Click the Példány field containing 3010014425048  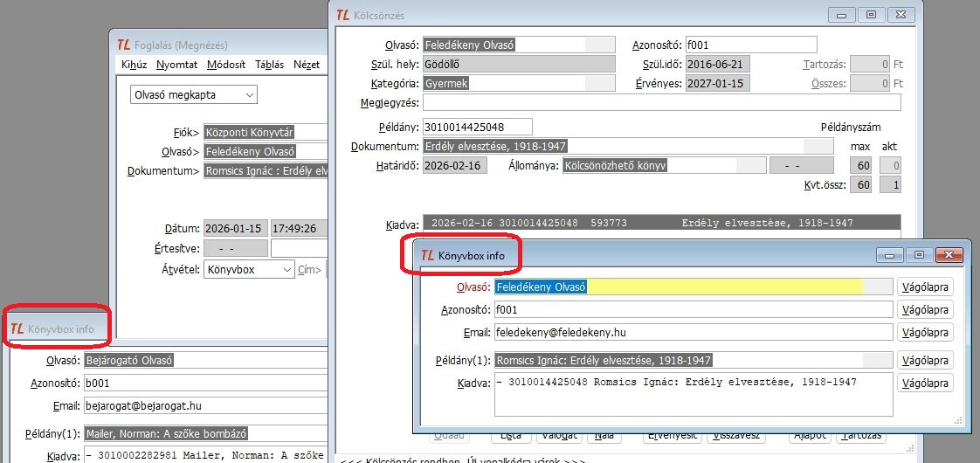pos(476,127)
